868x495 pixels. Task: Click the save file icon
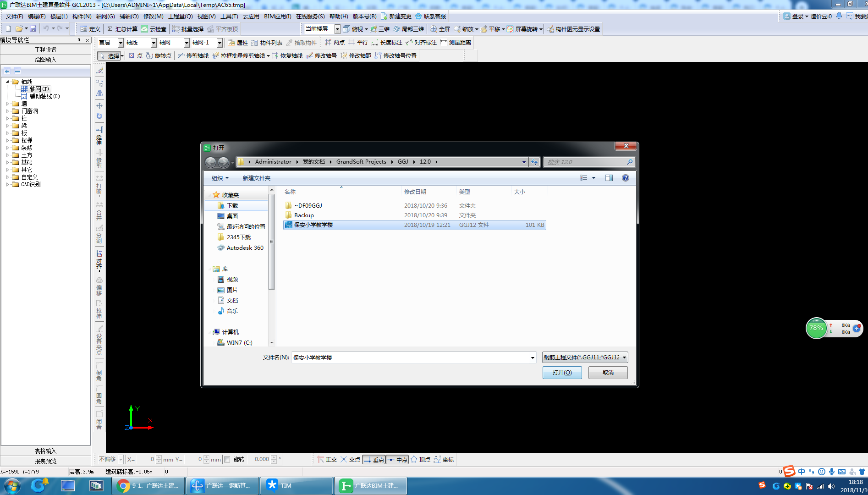(x=33, y=29)
